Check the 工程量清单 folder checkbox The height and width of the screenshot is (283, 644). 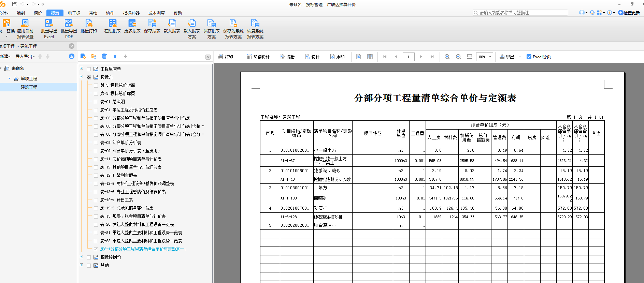point(89,69)
